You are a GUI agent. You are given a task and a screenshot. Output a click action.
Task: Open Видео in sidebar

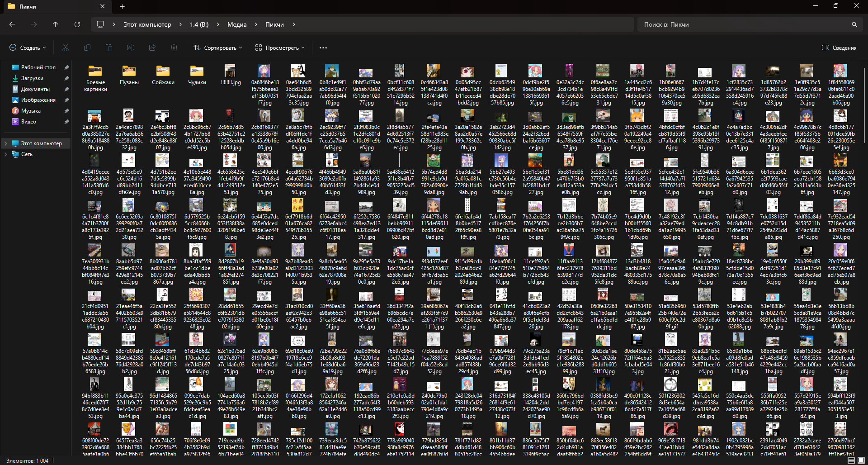pos(28,122)
